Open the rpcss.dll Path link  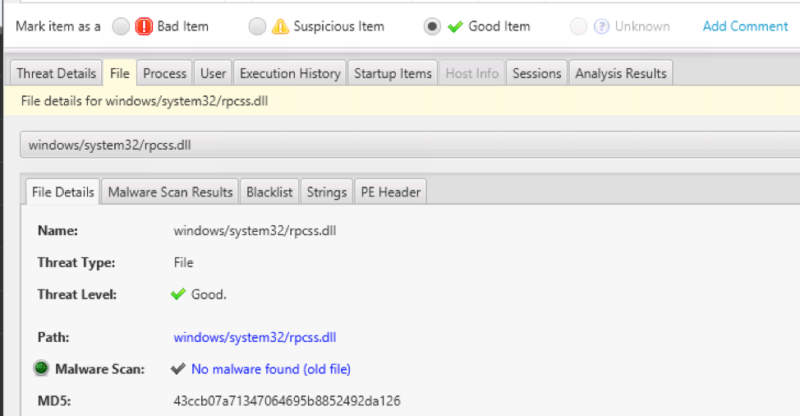[255, 337]
